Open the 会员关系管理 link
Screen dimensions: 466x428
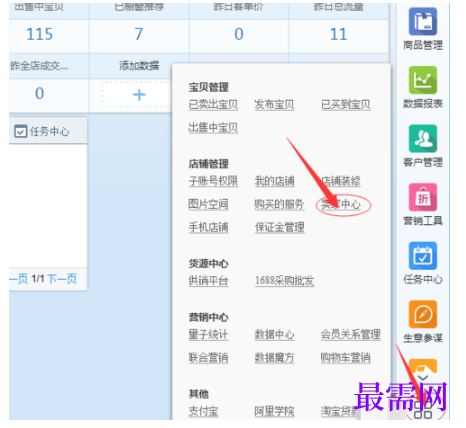click(x=351, y=334)
